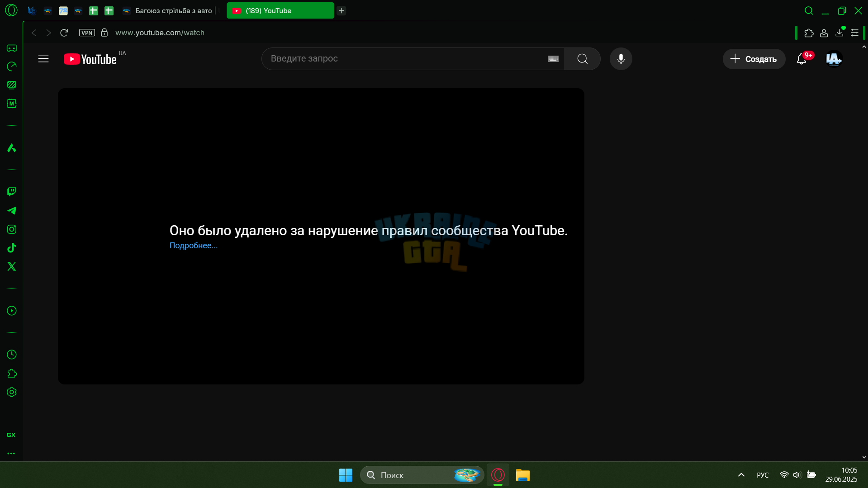Viewport: 868px width, 488px height.
Task: Open YouTube guide hamburger menu
Action: click(43, 59)
